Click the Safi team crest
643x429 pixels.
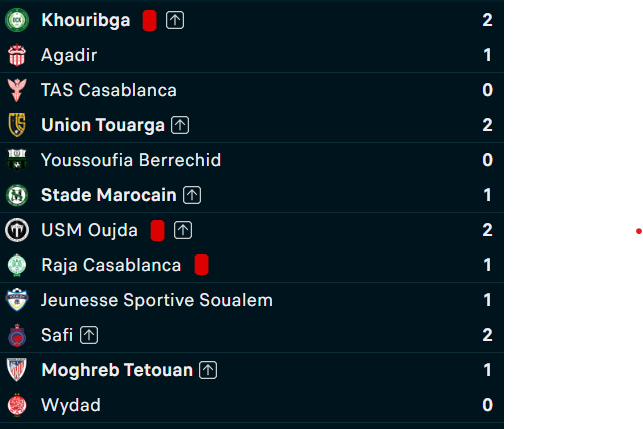coord(17,335)
